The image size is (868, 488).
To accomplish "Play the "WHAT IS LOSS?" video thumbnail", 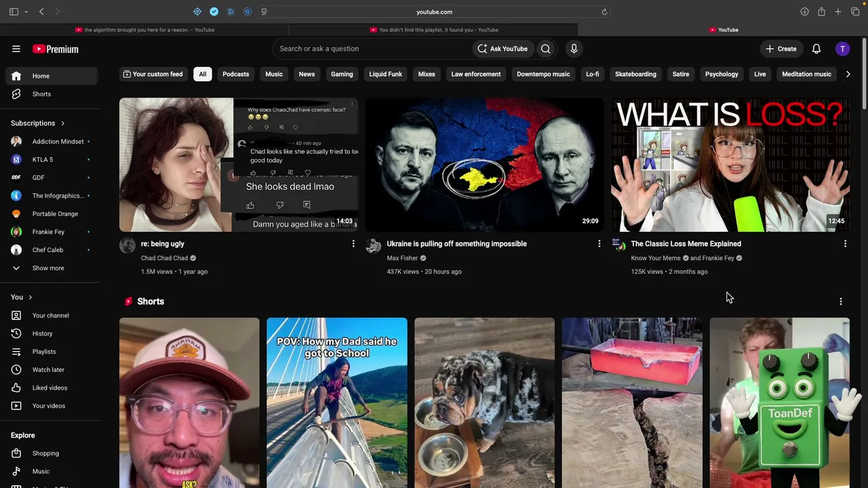I will click(730, 165).
